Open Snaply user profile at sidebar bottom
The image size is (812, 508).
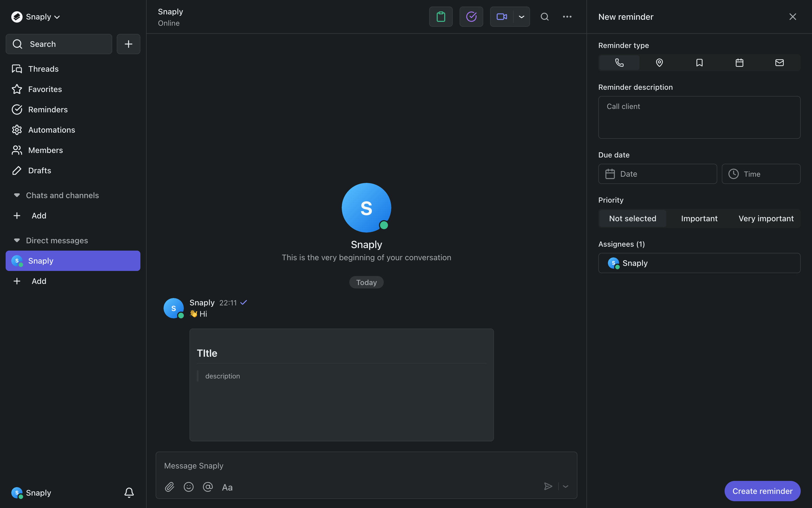(x=31, y=492)
